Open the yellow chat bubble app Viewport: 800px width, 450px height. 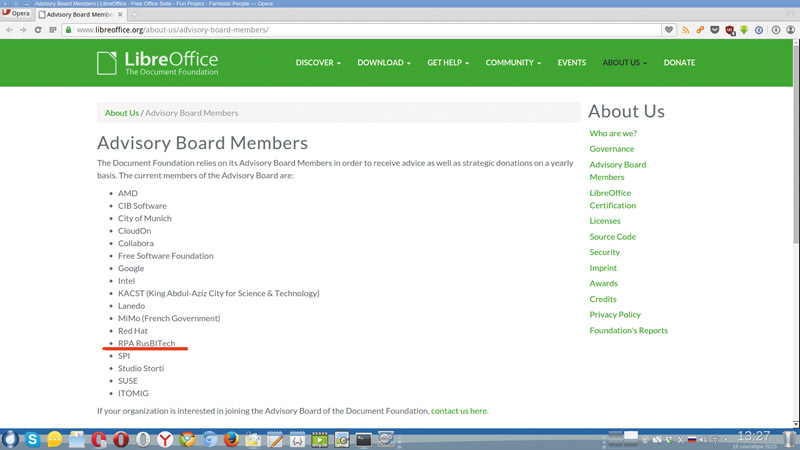pyautogui.click(x=55, y=439)
